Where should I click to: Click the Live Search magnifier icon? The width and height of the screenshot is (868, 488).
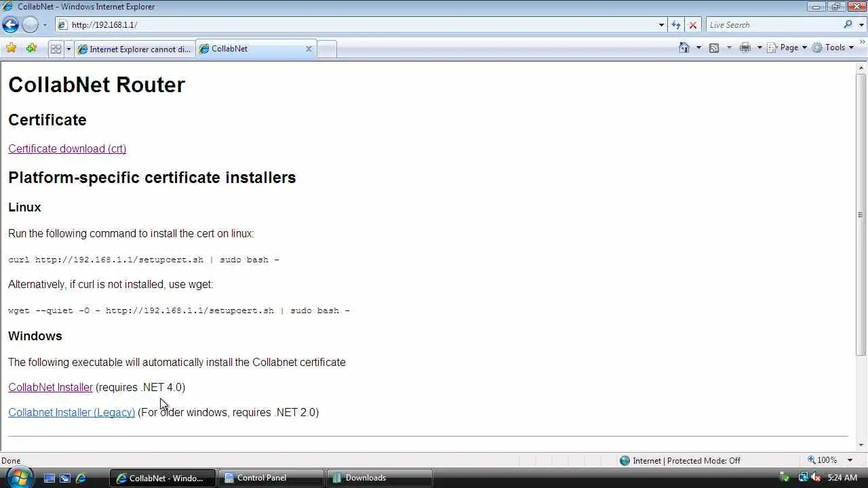tap(848, 25)
